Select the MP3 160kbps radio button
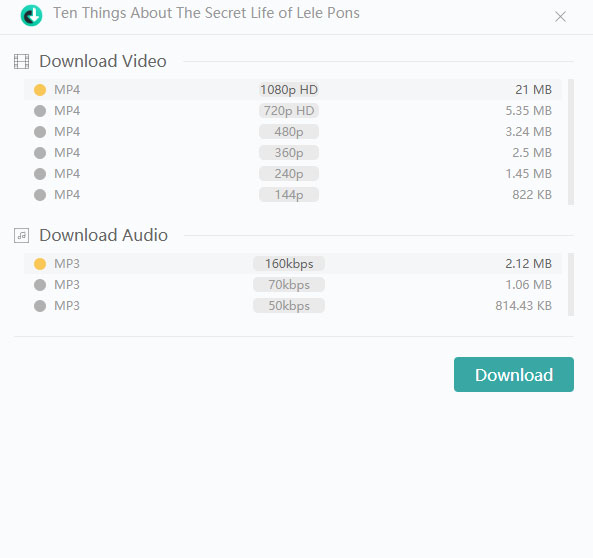The image size is (593, 558). pos(40,264)
